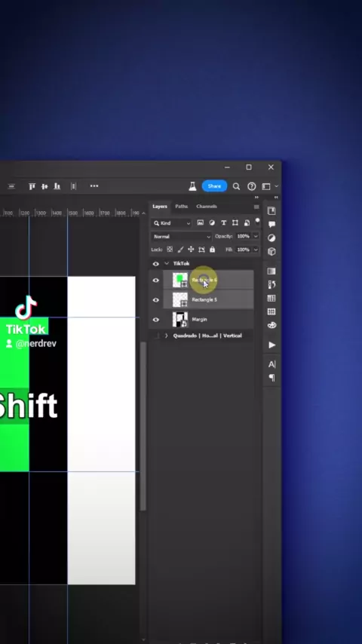Open the Help question mark icon
This screenshot has width=362, height=644.
pyautogui.click(x=251, y=186)
